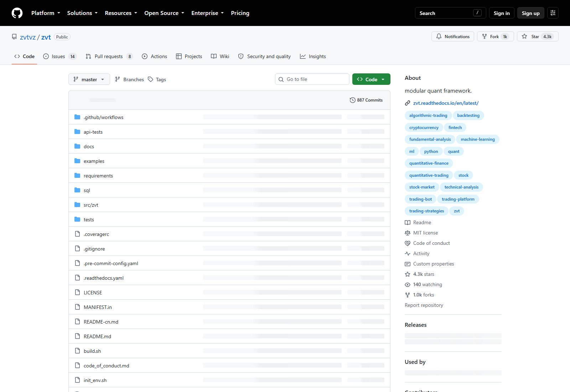Click the Sign up button

click(x=531, y=13)
